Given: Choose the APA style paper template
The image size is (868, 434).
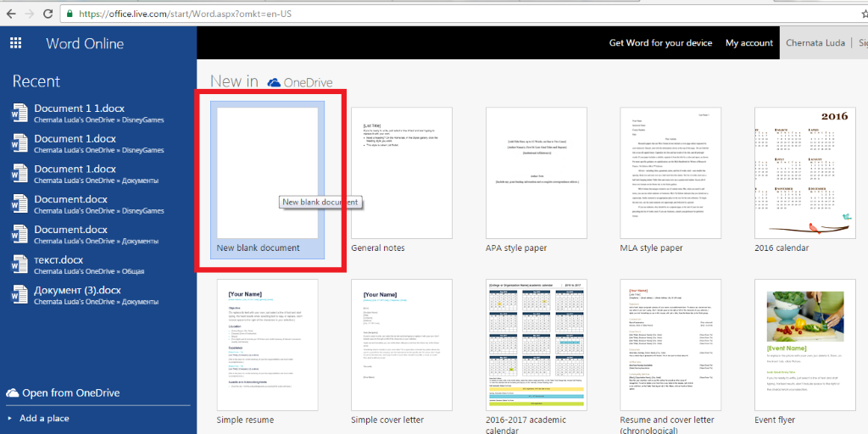Looking at the screenshot, I should 537,173.
